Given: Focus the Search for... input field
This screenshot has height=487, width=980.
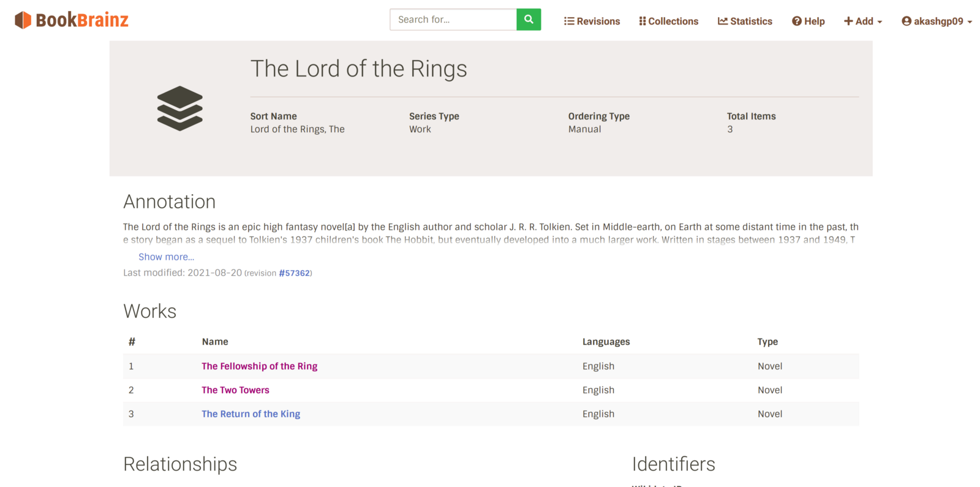Looking at the screenshot, I should 453,20.
